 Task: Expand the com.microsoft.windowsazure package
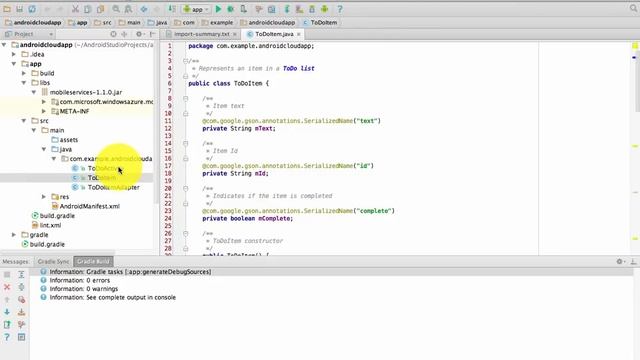pos(44,102)
